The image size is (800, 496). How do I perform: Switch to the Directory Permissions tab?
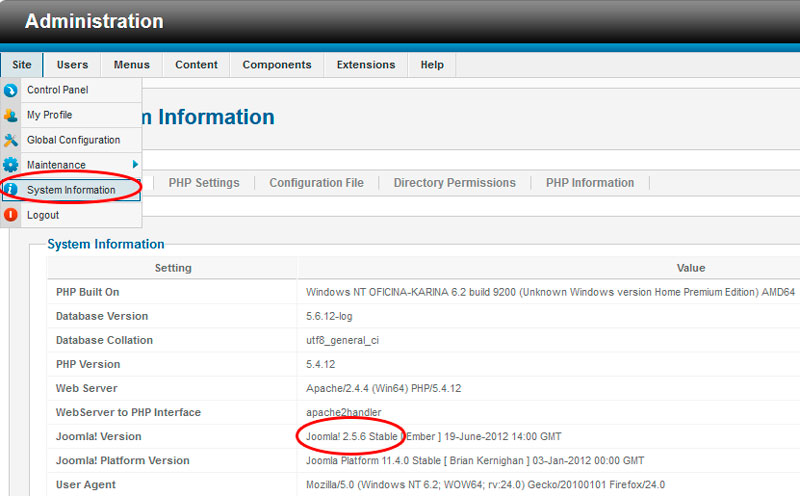454,183
